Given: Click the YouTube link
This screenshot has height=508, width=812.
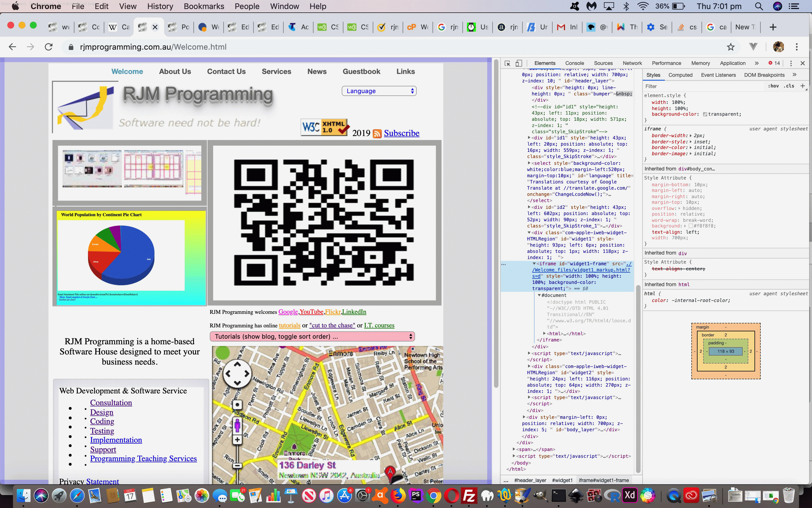Looking at the screenshot, I should click(x=311, y=312).
